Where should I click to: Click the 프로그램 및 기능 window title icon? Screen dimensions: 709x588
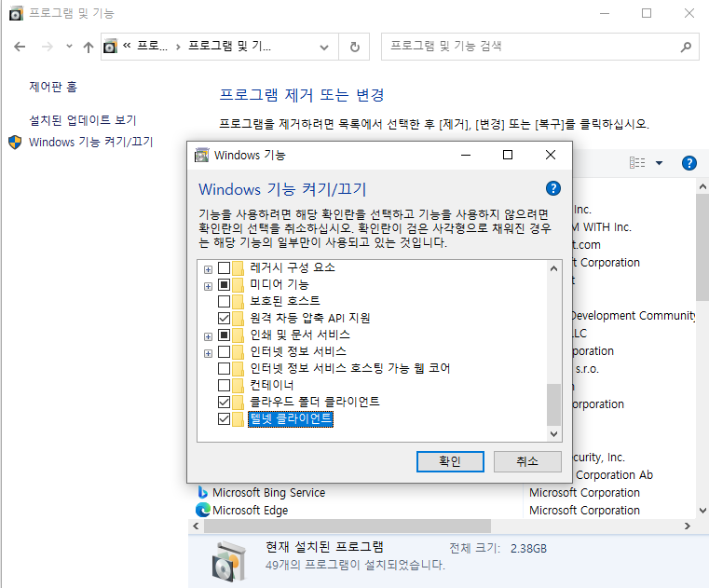pos(16,14)
